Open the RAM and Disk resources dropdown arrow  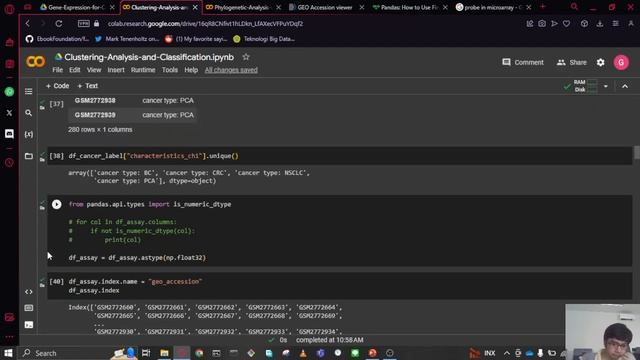[x=606, y=86]
